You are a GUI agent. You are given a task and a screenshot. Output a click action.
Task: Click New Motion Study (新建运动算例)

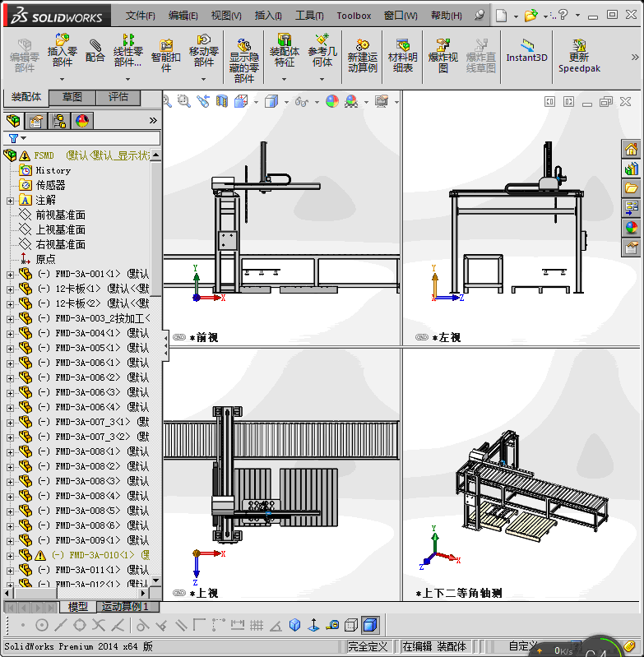(x=363, y=55)
